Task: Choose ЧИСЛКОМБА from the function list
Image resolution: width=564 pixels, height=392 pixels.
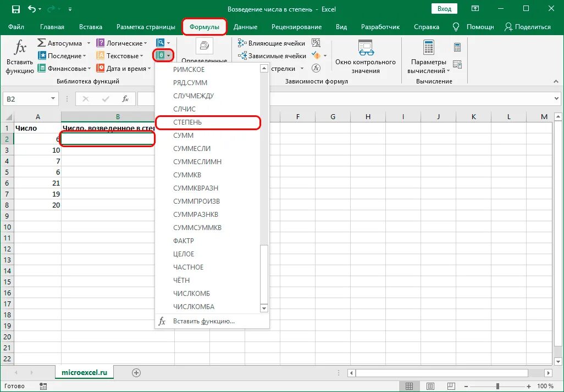Action: point(208,307)
